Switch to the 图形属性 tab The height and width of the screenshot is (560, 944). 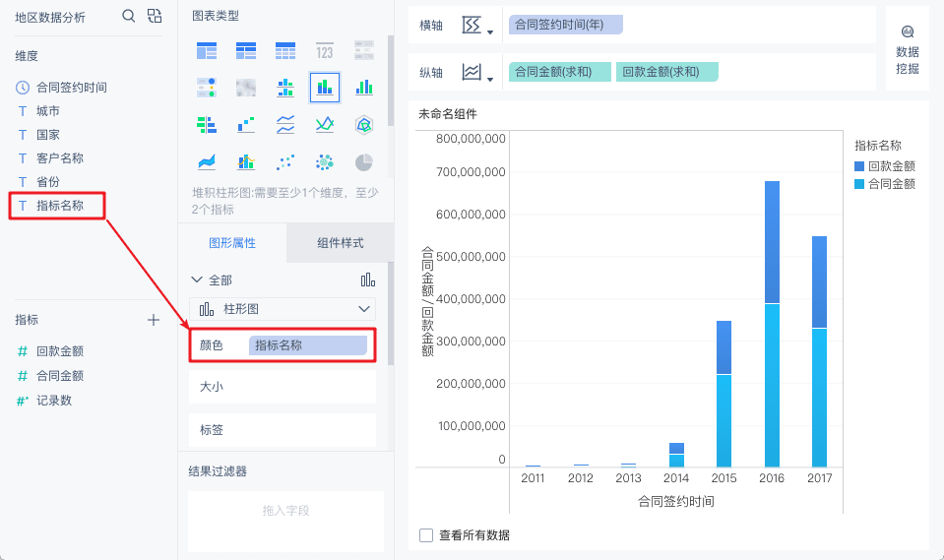click(x=232, y=243)
